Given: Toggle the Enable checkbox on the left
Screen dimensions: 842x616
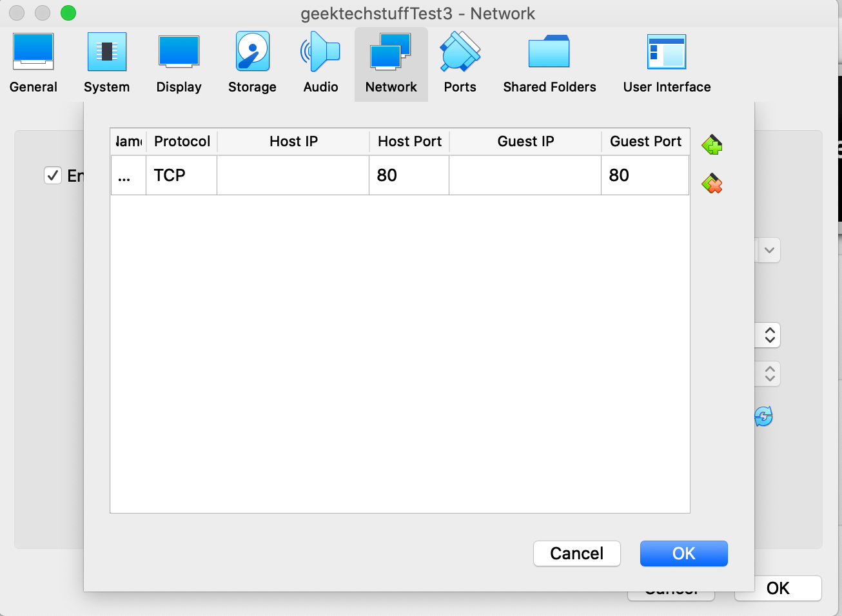Looking at the screenshot, I should pyautogui.click(x=53, y=175).
